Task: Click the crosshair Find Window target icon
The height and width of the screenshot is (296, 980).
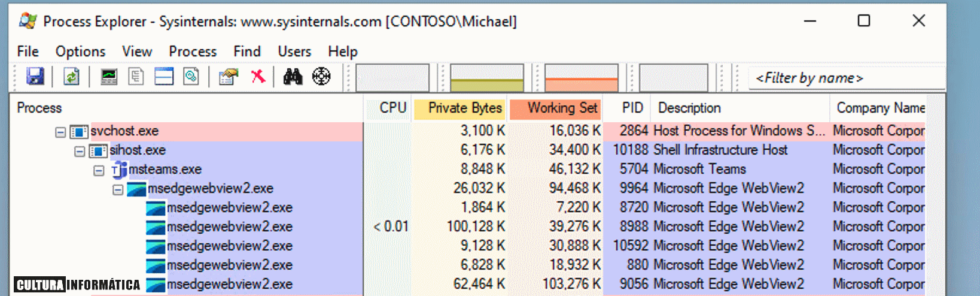Action: coord(321,77)
